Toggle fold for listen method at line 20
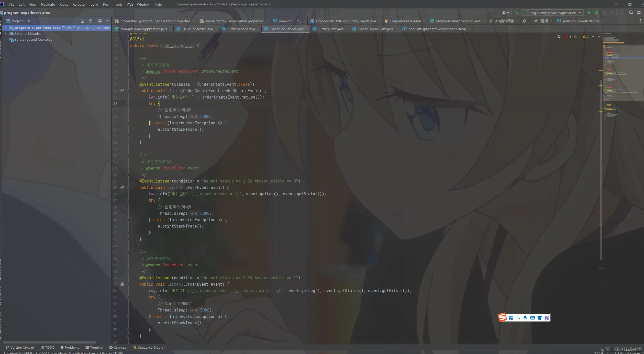The width and height of the screenshot is (644, 354). (129, 91)
